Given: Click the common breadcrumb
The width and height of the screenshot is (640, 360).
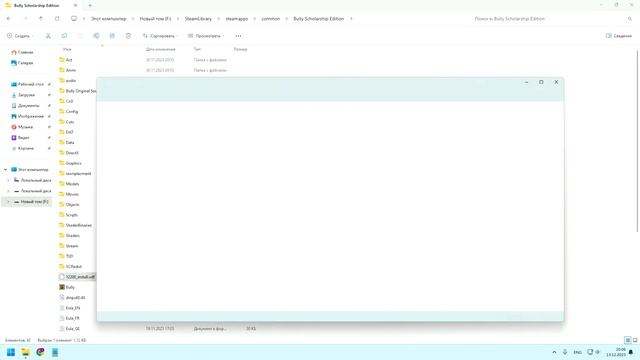Looking at the screenshot, I should tap(271, 19).
